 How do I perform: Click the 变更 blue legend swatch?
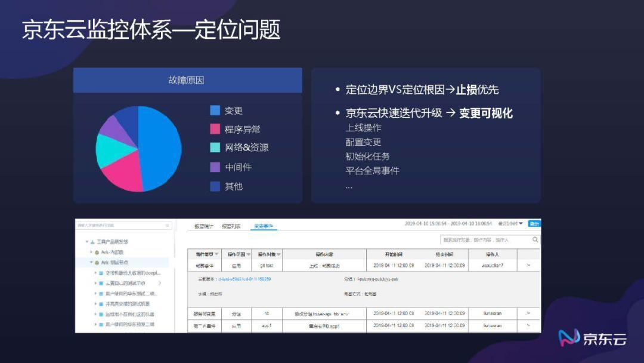point(215,110)
